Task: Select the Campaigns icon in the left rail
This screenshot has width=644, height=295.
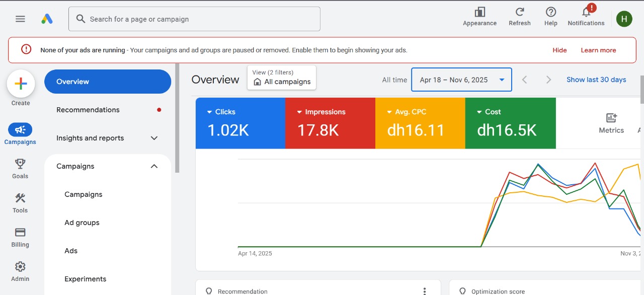Action: click(x=20, y=130)
